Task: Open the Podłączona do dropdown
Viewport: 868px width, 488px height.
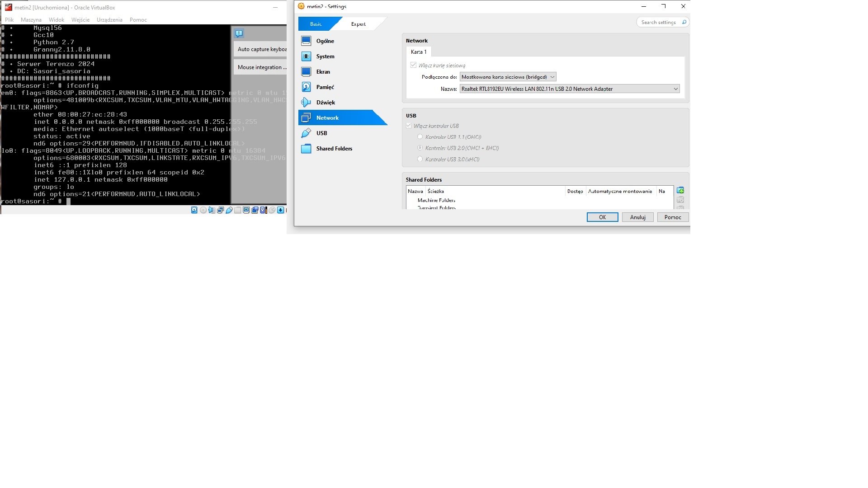Action: click(507, 77)
